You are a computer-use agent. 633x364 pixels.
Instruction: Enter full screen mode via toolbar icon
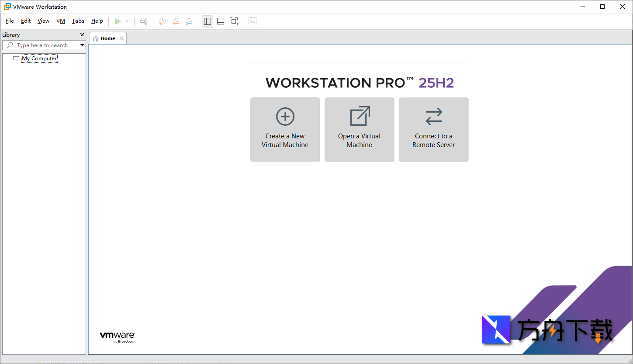(234, 21)
